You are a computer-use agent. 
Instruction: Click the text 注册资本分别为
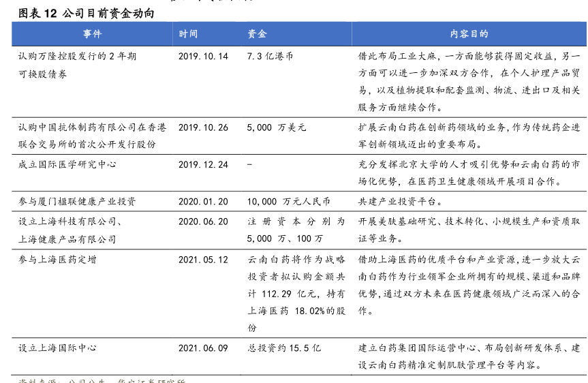coord(296,221)
